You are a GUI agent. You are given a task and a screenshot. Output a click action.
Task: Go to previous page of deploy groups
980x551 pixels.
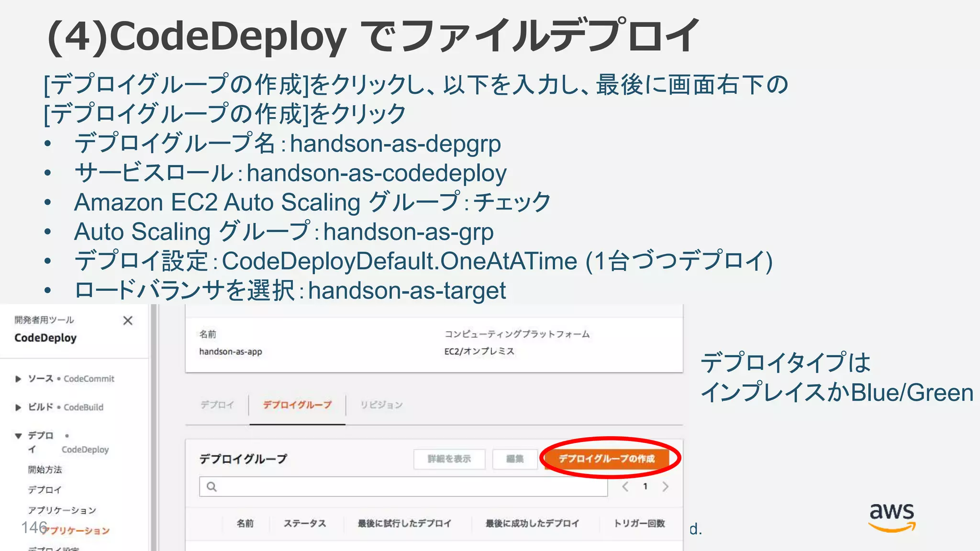click(x=625, y=487)
